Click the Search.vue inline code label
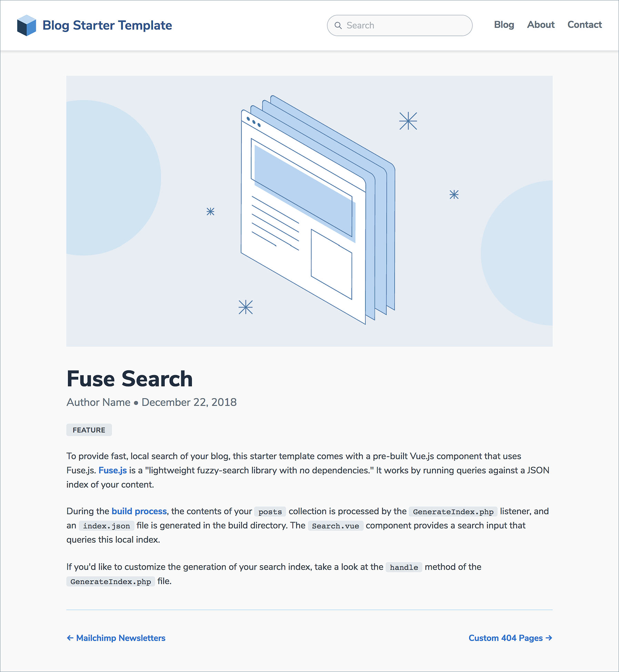 tap(335, 526)
